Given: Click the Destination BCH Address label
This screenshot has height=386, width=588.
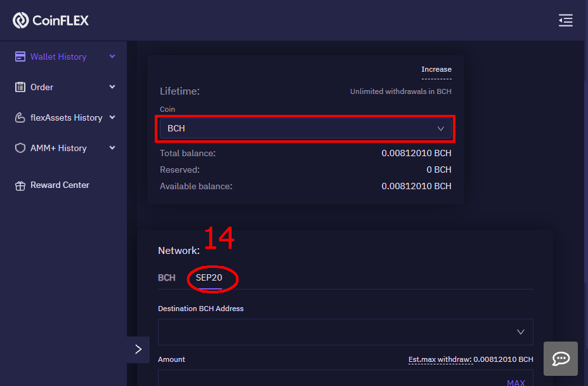Looking at the screenshot, I should click(200, 309).
